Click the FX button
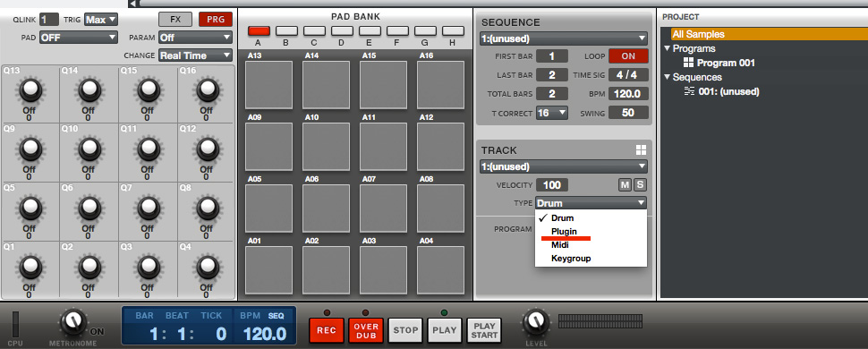The image size is (868, 349). coord(175,19)
